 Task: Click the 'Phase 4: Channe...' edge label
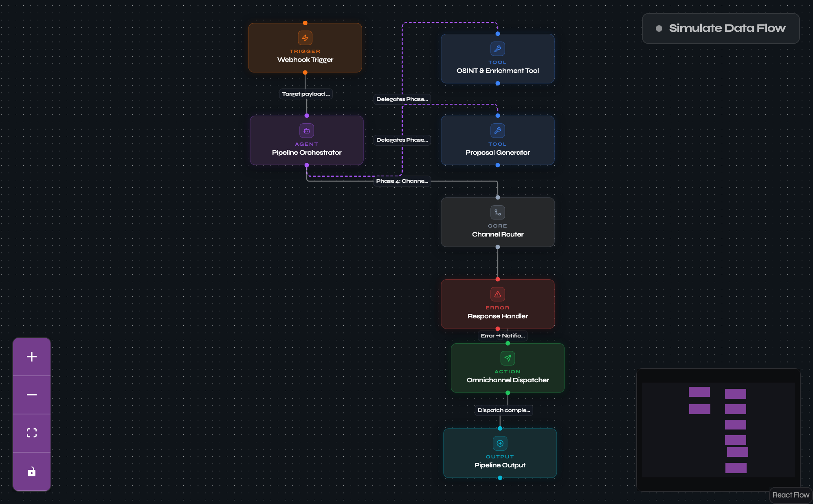[x=402, y=181]
